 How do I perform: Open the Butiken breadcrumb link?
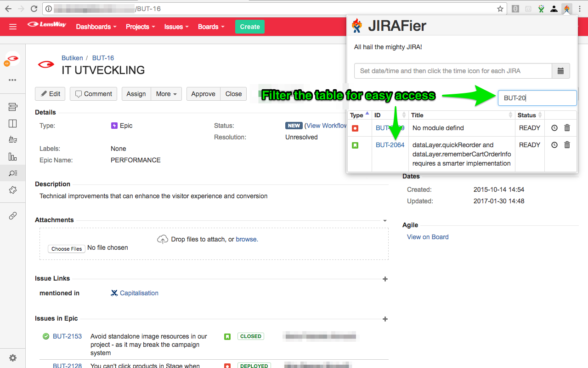coord(72,58)
